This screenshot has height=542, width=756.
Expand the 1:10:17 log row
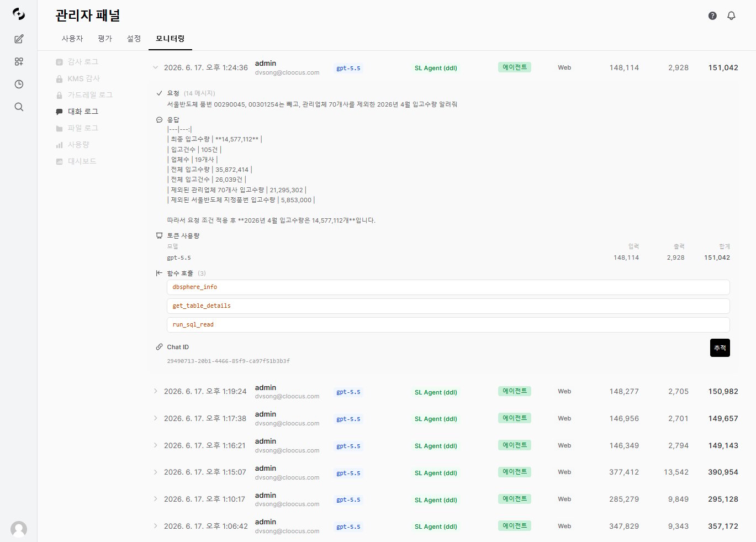click(x=155, y=499)
